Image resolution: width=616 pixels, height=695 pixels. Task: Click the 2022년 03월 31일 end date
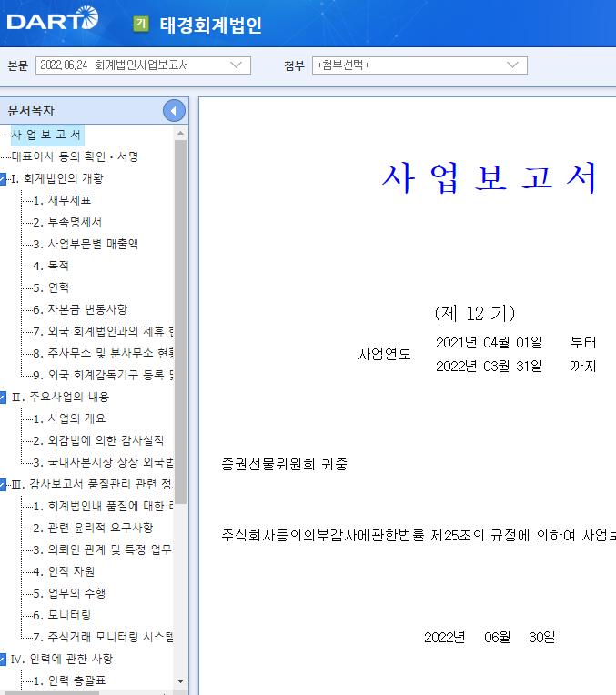490,366
